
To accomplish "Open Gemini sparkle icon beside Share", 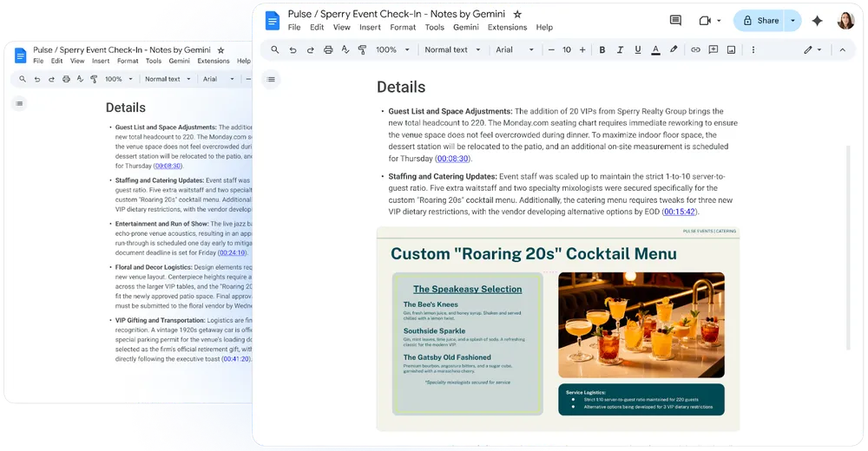I will (x=817, y=21).
